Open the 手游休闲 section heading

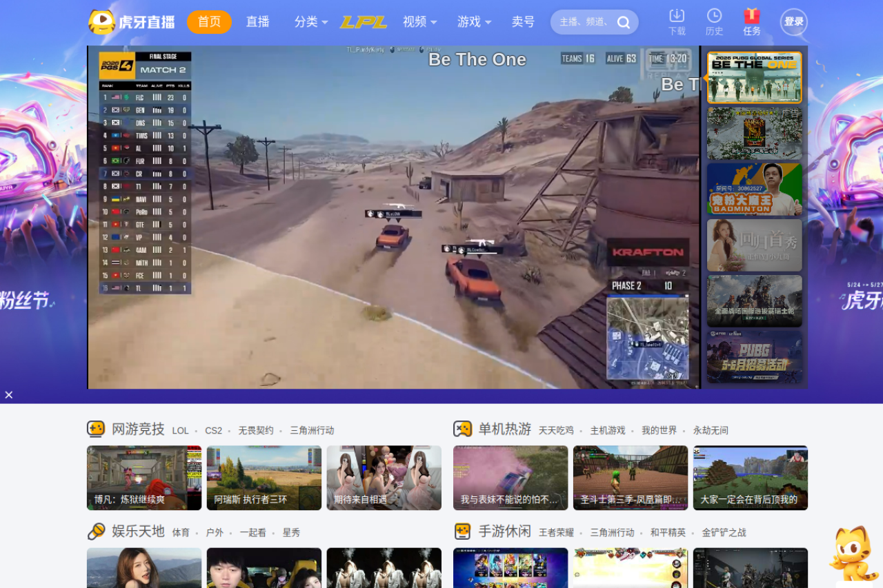pos(505,531)
